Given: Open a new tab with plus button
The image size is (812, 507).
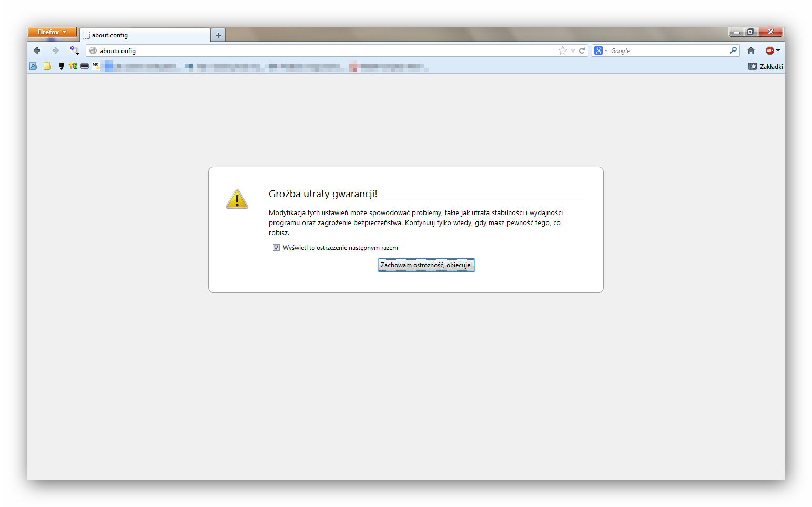Looking at the screenshot, I should pos(218,35).
